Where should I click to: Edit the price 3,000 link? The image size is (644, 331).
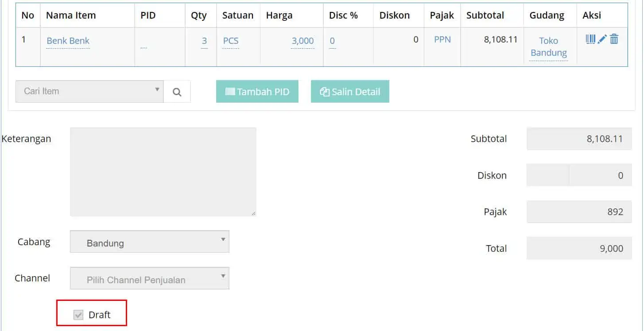[303, 41]
